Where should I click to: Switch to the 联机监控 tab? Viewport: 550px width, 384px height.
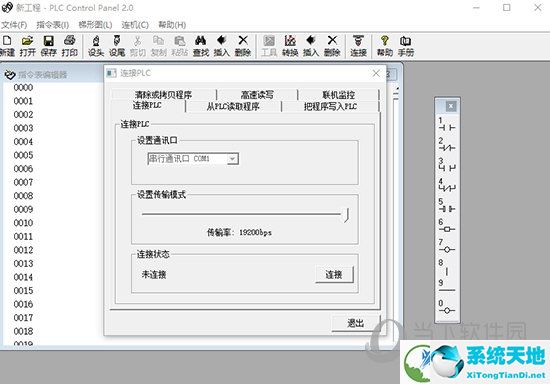338,95
